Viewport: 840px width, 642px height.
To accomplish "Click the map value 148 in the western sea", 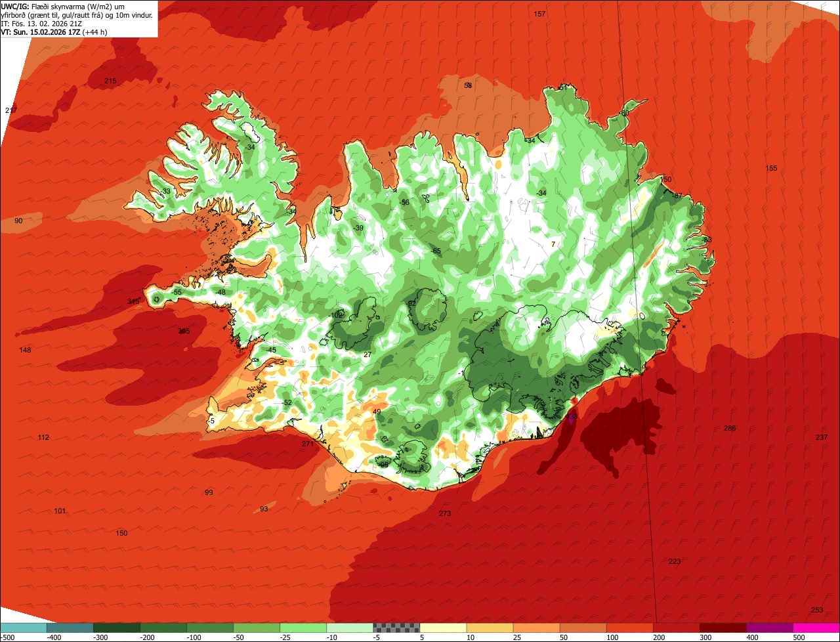I will tap(25, 350).
